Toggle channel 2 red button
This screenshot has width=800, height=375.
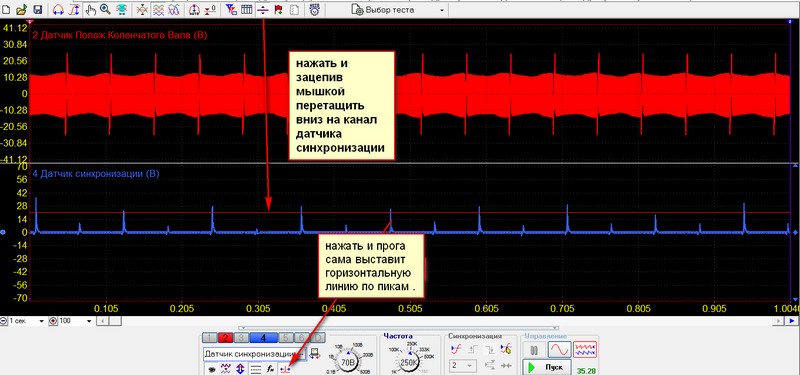pyautogui.click(x=226, y=338)
